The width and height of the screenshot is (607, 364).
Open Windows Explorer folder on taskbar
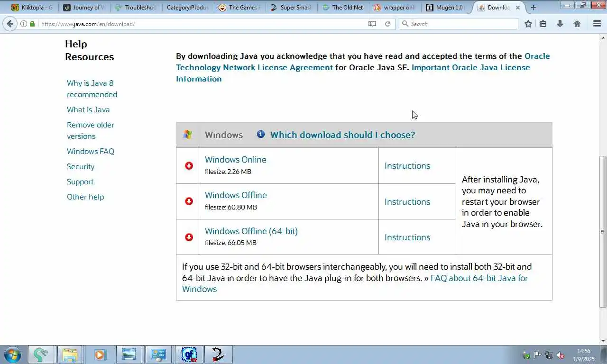tap(70, 355)
